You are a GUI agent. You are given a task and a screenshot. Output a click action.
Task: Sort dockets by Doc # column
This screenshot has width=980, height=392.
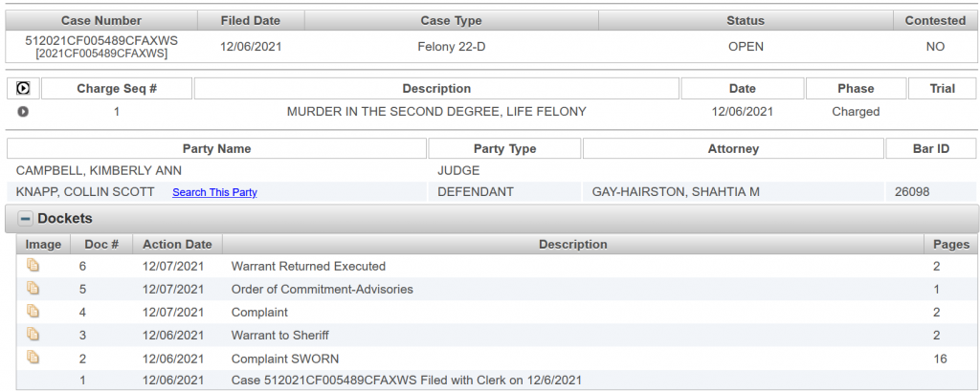pos(100,244)
